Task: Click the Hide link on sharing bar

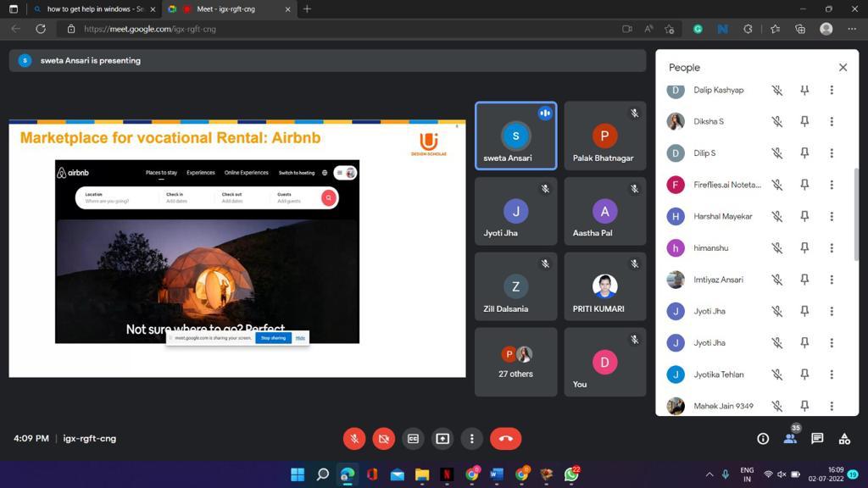Action: 300,338
